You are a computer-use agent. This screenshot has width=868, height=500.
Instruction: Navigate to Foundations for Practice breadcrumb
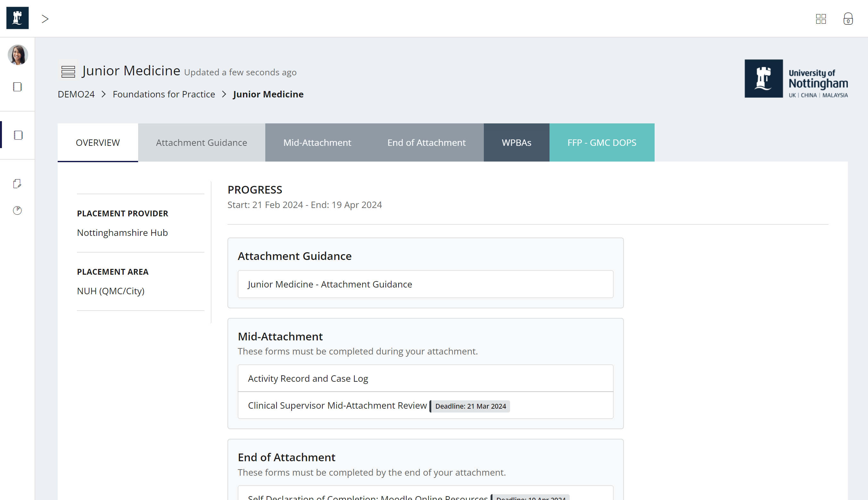point(164,94)
